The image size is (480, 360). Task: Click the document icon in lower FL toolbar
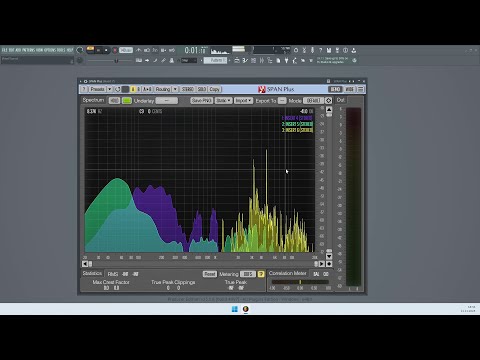278,61
